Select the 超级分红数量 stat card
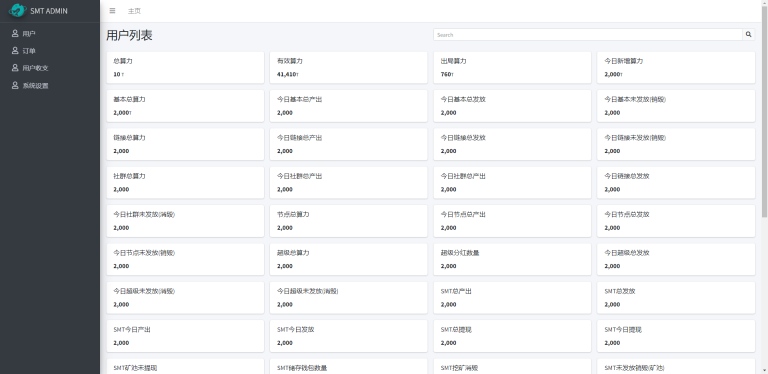 pyautogui.click(x=512, y=259)
